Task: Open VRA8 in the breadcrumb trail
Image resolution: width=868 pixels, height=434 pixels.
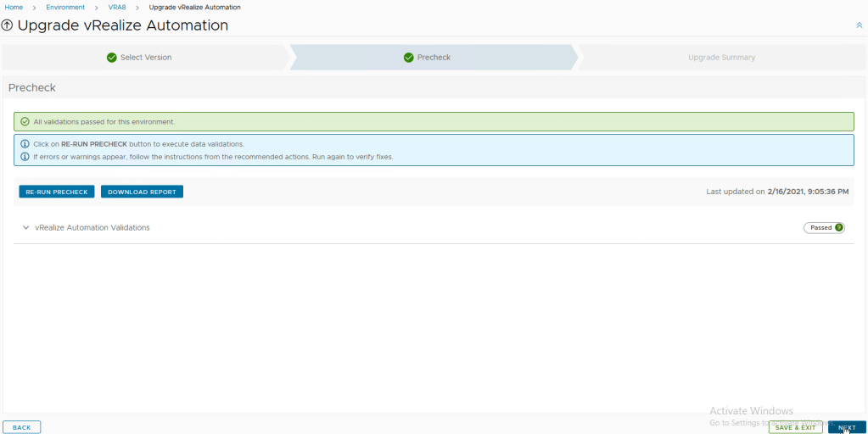Action: (x=117, y=7)
